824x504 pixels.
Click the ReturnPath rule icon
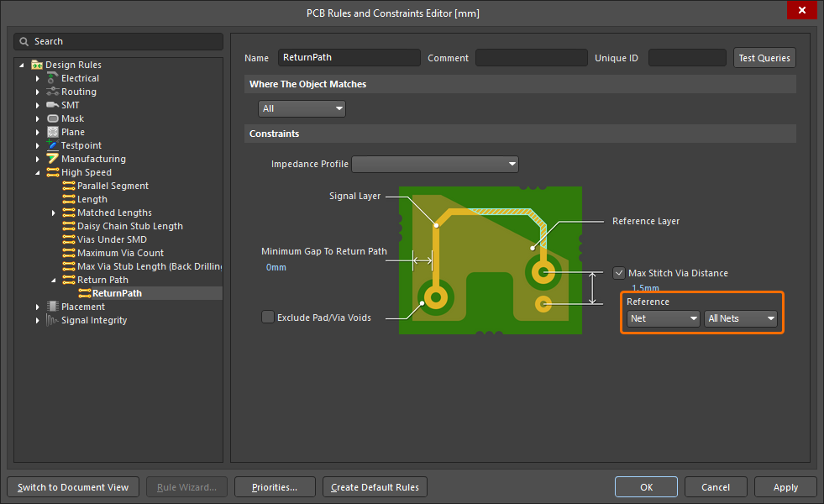point(85,293)
